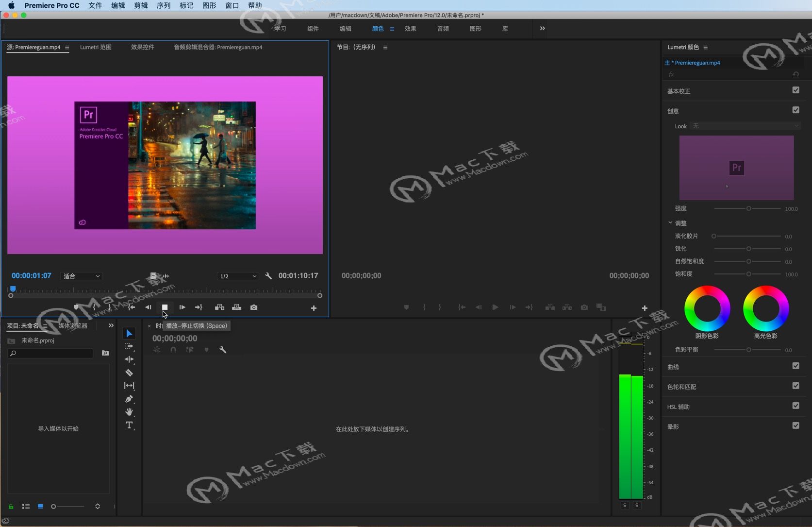Open the 适合 zoom level dropdown
This screenshot has width=812, height=527.
pyautogui.click(x=81, y=276)
